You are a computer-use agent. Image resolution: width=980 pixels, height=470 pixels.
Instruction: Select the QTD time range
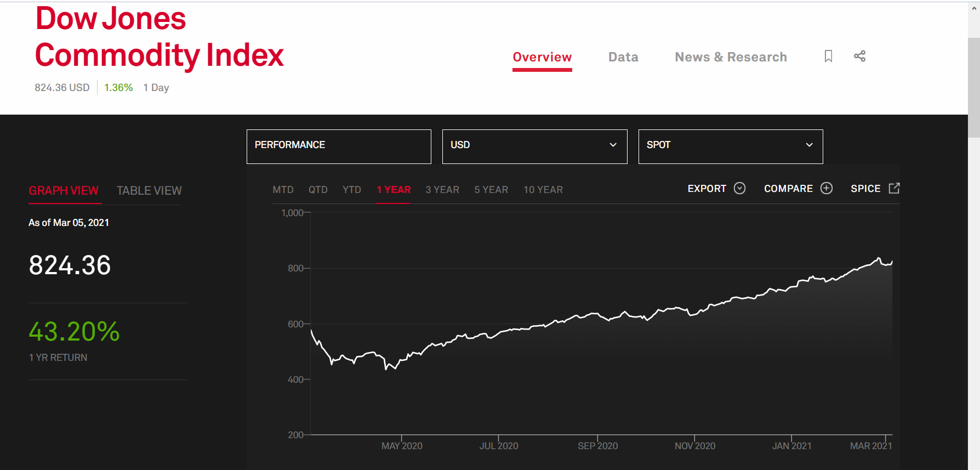coord(318,190)
